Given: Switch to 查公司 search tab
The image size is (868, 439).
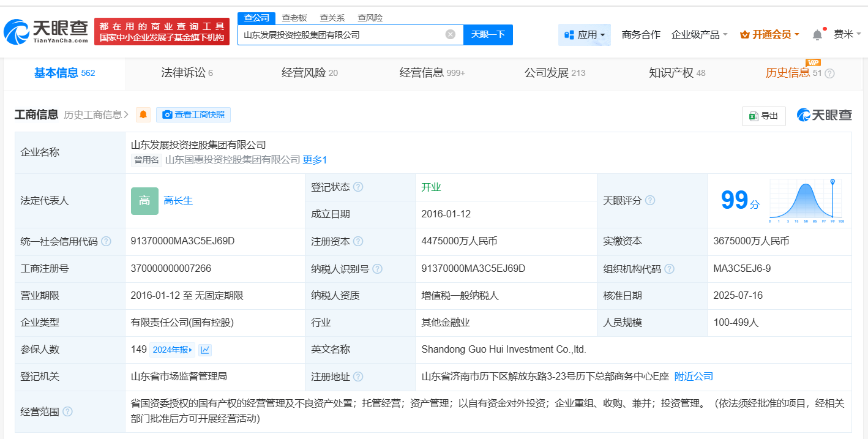Looking at the screenshot, I should tap(256, 18).
